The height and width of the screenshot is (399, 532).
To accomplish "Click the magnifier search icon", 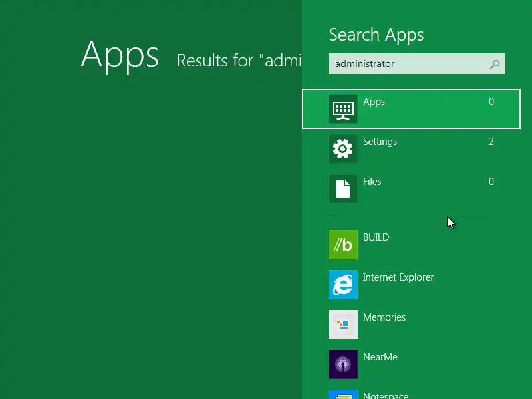I will point(495,64).
